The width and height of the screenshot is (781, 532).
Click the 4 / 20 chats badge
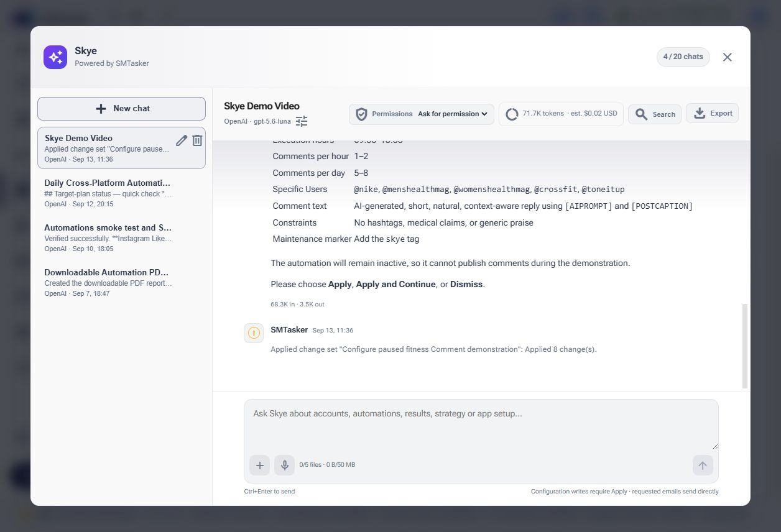click(x=683, y=57)
